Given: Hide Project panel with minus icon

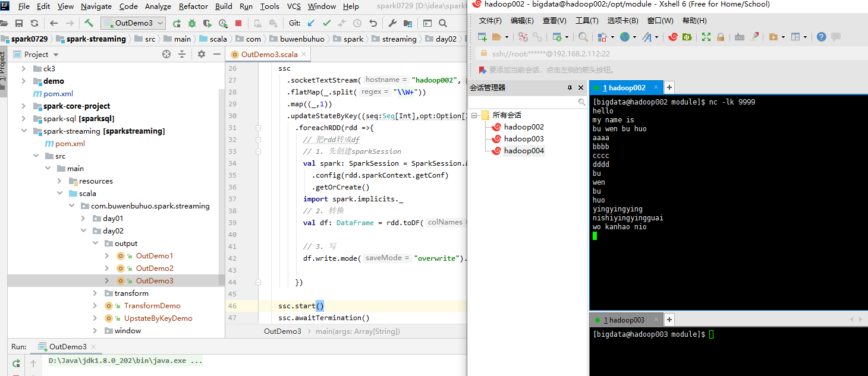Looking at the screenshot, I should (216, 54).
